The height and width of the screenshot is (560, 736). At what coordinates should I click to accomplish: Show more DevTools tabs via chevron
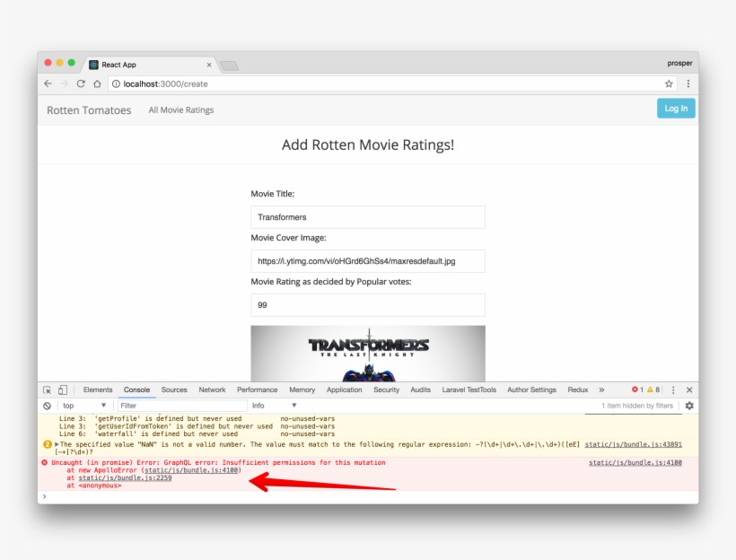click(601, 389)
